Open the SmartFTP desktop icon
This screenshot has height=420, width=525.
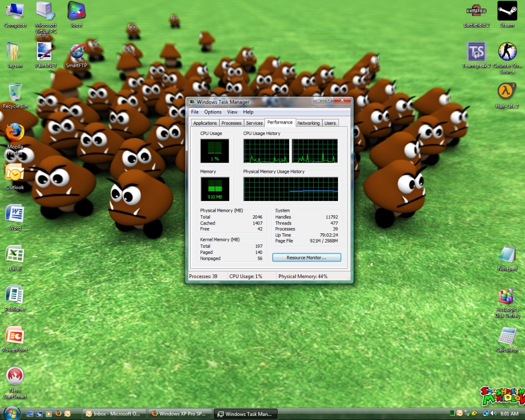click(76, 55)
